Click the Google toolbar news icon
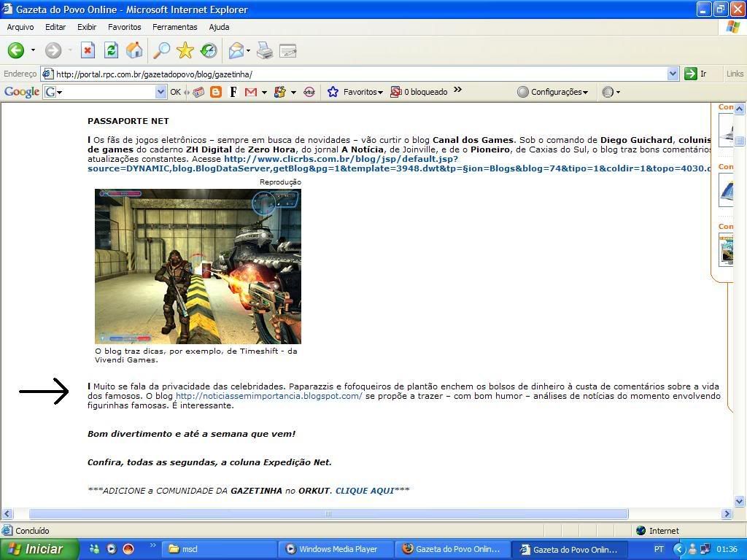Screen dimensions: 747x560 coord(198,92)
